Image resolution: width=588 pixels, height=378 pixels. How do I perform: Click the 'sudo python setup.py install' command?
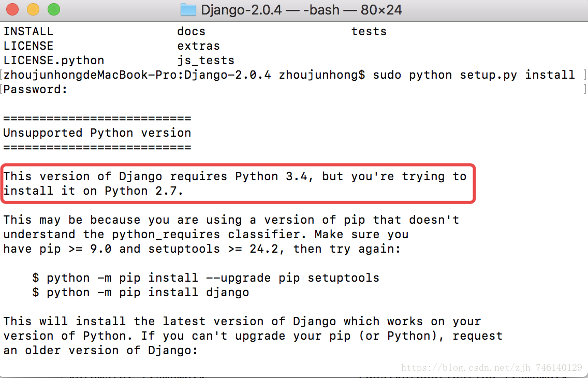pyautogui.click(x=474, y=75)
